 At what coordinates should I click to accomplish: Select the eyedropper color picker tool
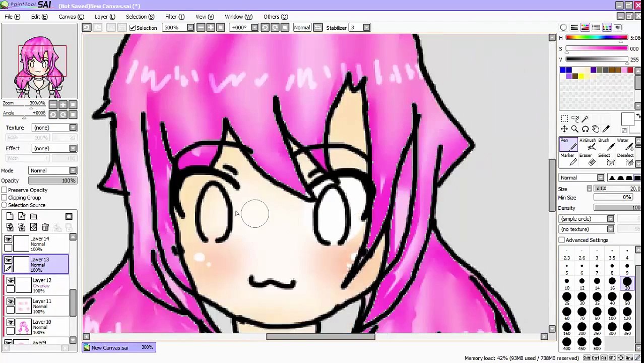(606, 129)
